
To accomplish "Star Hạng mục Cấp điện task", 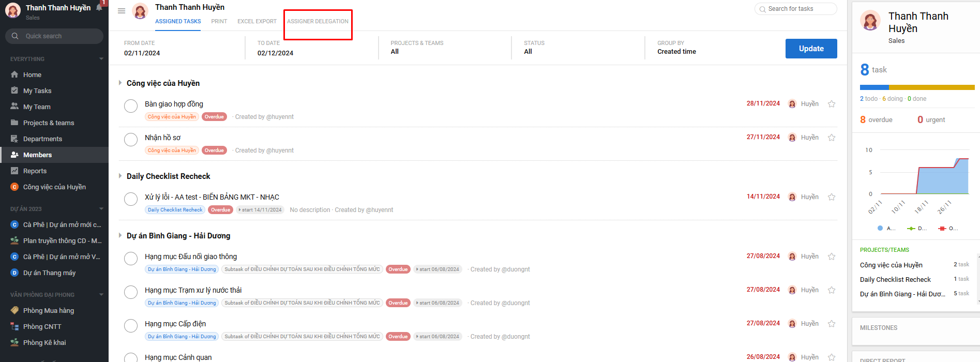I will (832, 324).
